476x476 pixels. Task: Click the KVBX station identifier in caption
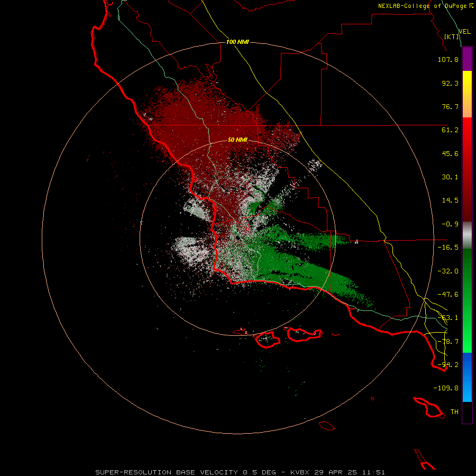tap(301, 472)
